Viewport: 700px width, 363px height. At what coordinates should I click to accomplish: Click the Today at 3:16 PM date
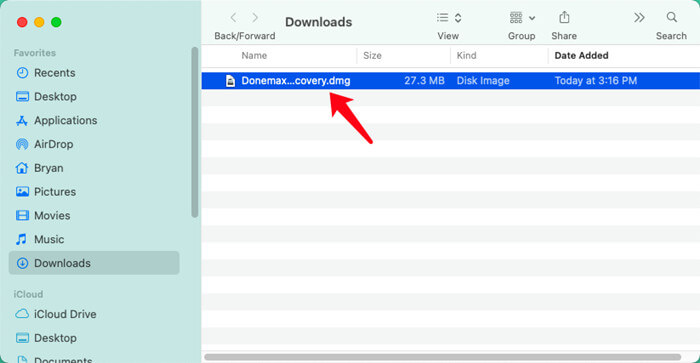pyautogui.click(x=596, y=81)
